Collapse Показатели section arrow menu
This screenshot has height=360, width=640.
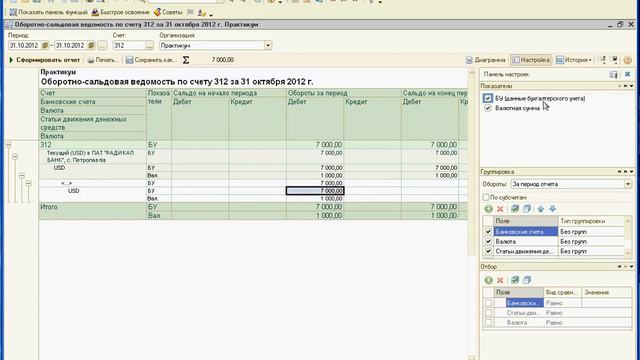[631, 86]
